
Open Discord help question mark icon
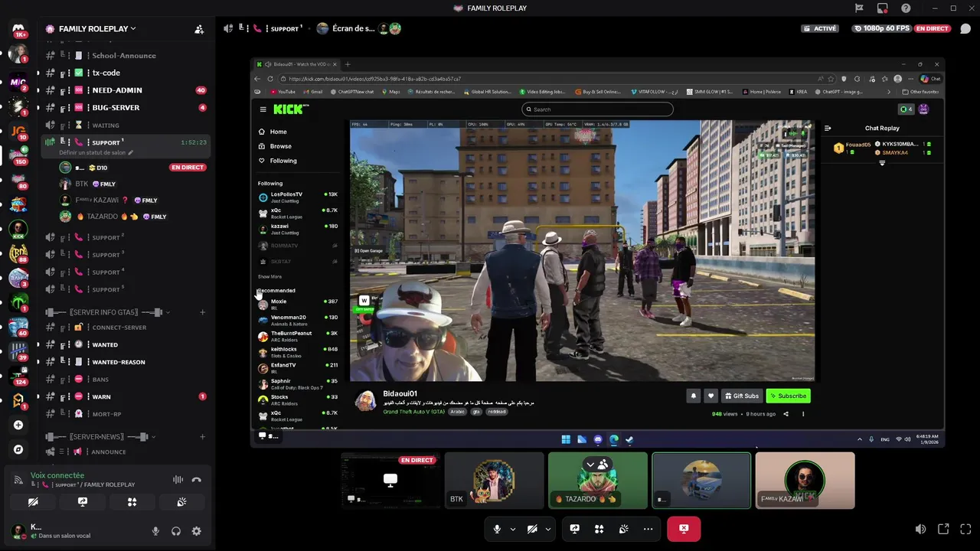click(x=906, y=8)
